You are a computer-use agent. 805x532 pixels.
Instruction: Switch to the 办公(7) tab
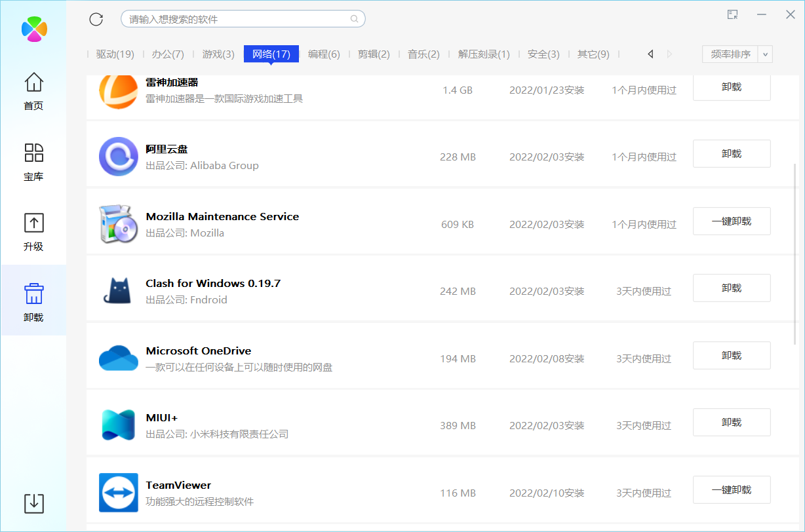pos(168,54)
